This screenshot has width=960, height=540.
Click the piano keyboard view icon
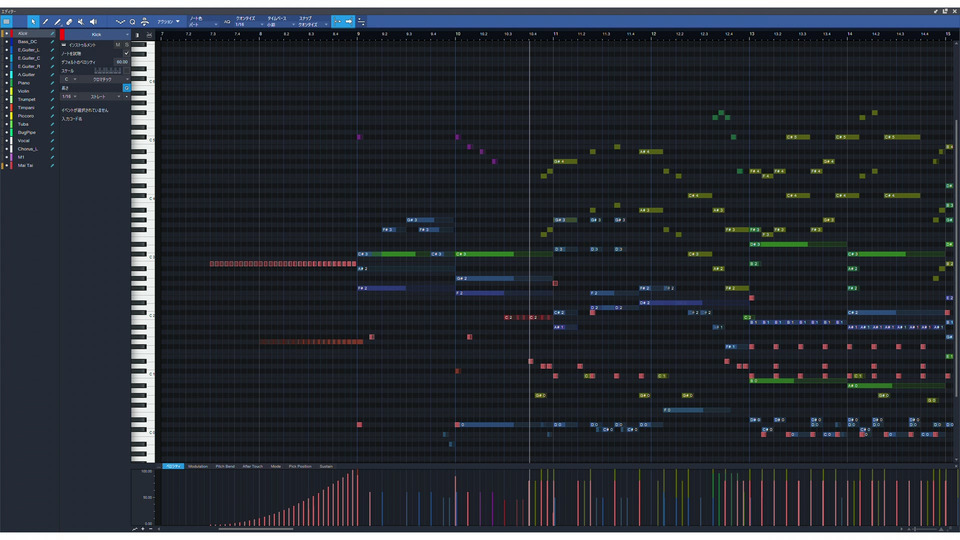click(137, 35)
